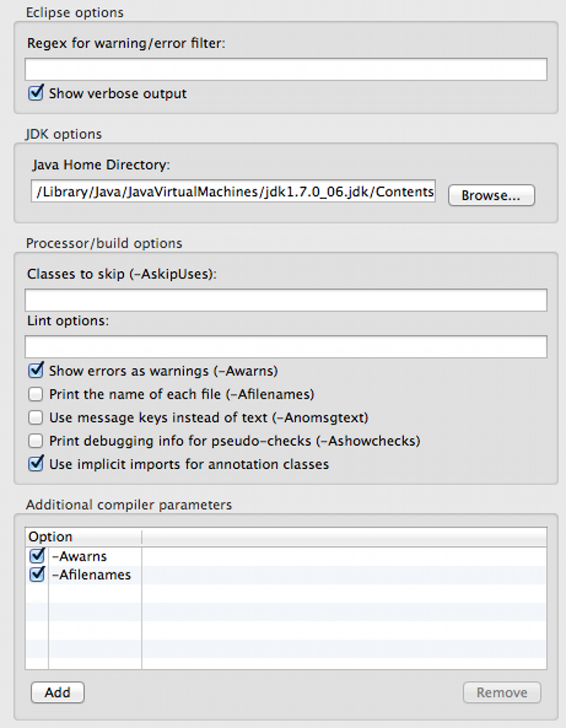Enable the Show verbose output checkbox
Image resolution: width=566 pixels, height=728 pixels.
[x=36, y=94]
